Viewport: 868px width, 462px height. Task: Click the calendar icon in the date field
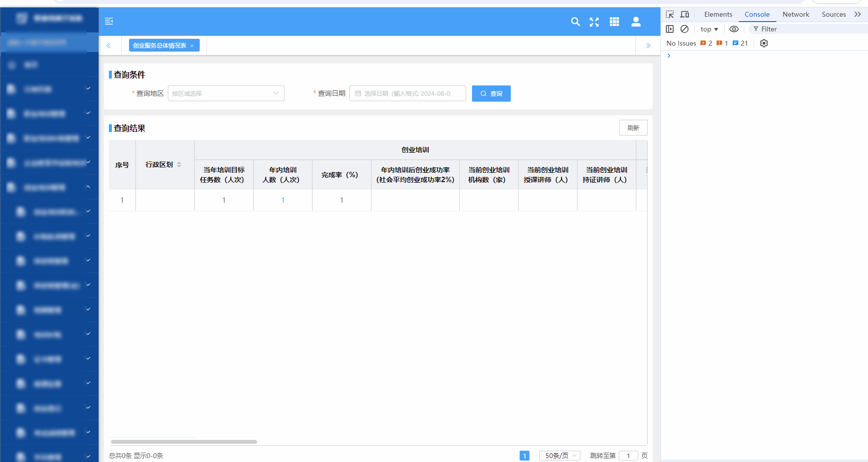358,93
